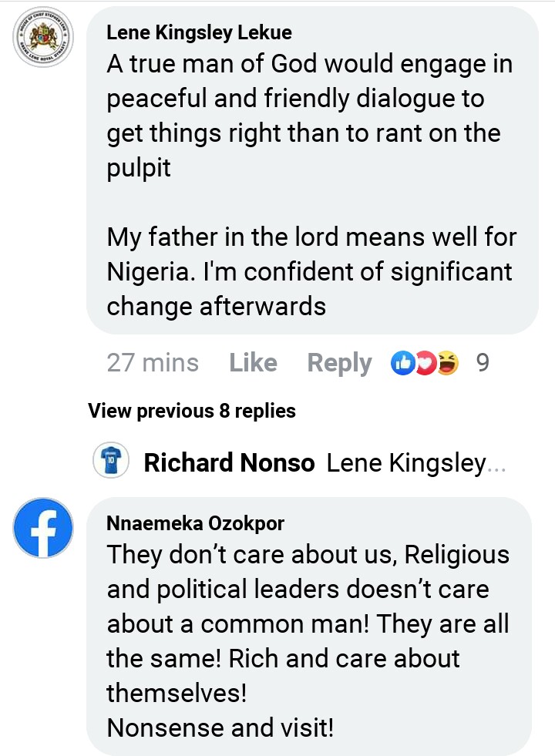Reply to Lene Kingsley Lekue's comment
This screenshot has width=555, height=756.
pos(339,362)
